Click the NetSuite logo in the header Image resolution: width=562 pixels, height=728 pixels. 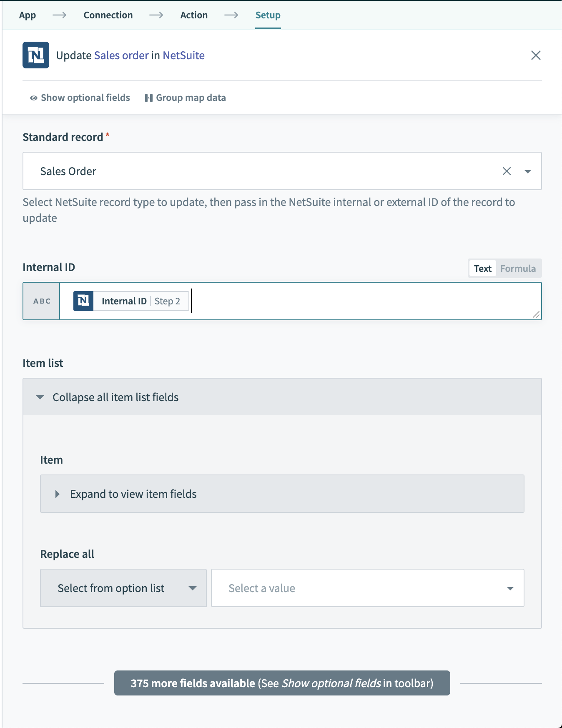click(x=35, y=55)
